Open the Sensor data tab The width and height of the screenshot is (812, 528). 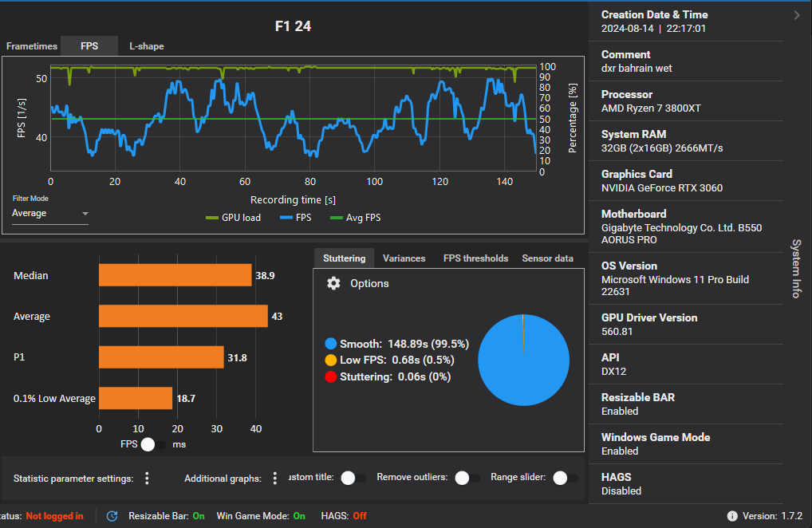click(x=547, y=258)
